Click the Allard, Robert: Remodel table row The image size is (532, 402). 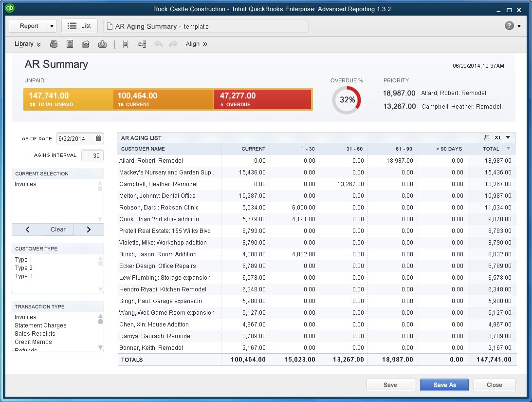pyautogui.click(x=316, y=161)
